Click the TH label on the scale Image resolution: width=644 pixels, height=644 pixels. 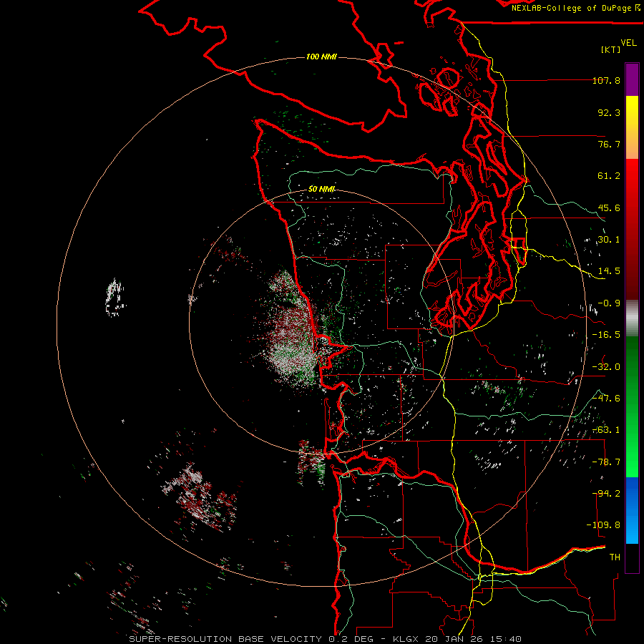pos(615,557)
